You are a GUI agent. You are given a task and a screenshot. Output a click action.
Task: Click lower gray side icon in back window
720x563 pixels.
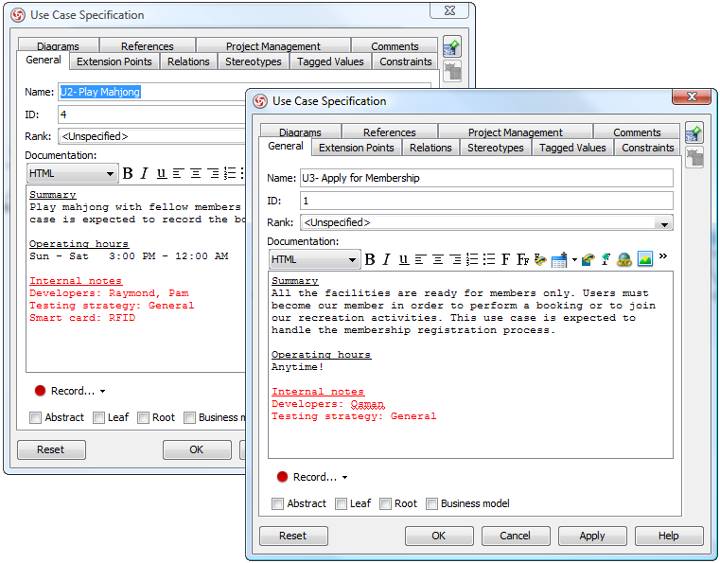[453, 71]
